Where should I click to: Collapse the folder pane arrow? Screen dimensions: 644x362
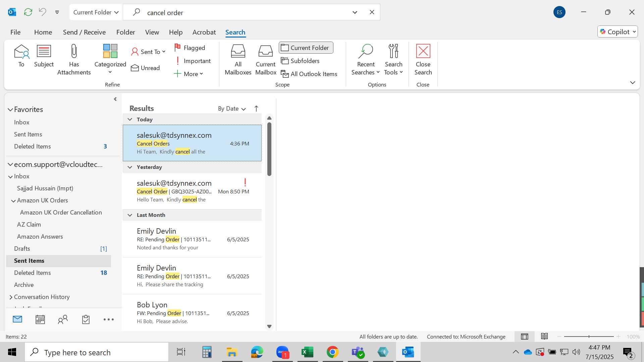(x=115, y=99)
